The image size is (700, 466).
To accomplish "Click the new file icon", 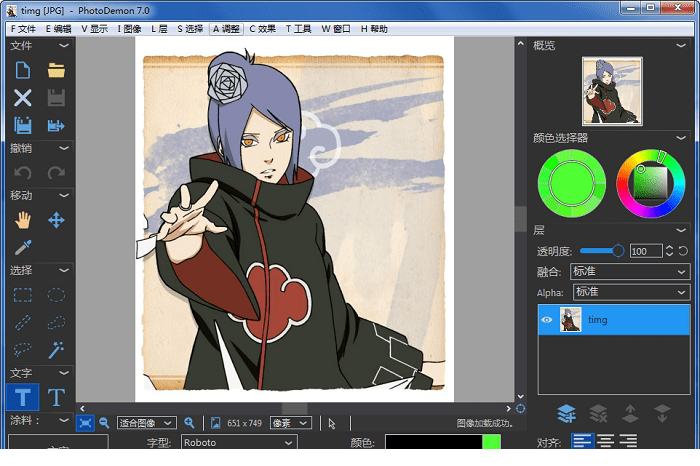I will [23, 70].
